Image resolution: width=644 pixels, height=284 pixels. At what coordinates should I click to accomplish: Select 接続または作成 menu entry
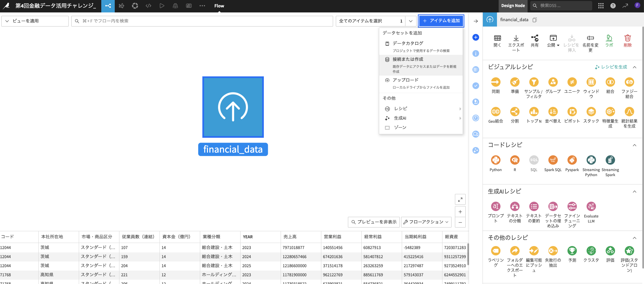[x=421, y=65]
